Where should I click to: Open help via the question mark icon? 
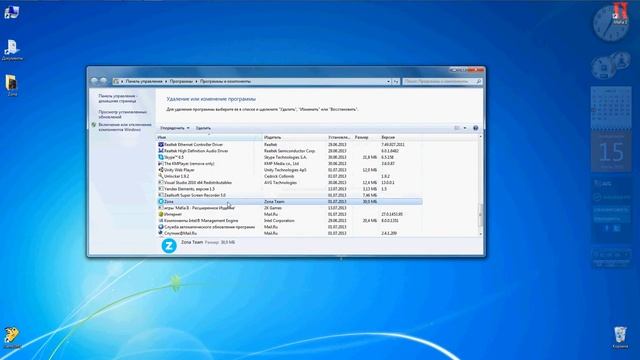(476, 128)
